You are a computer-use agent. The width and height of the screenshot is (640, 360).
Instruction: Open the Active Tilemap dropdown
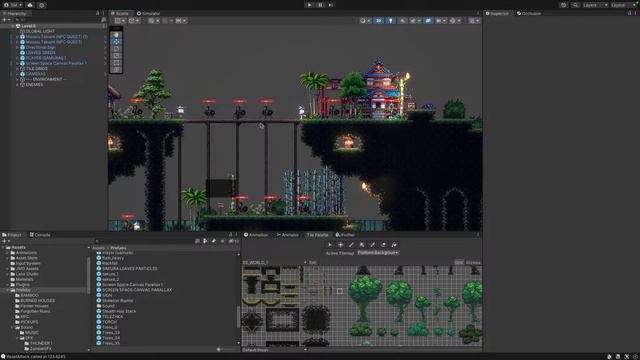[x=378, y=253]
